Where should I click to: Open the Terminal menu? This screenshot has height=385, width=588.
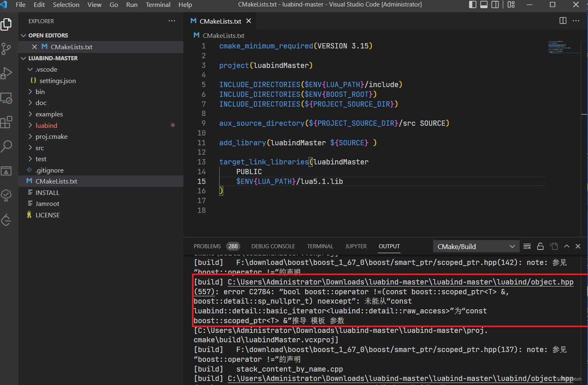(158, 5)
